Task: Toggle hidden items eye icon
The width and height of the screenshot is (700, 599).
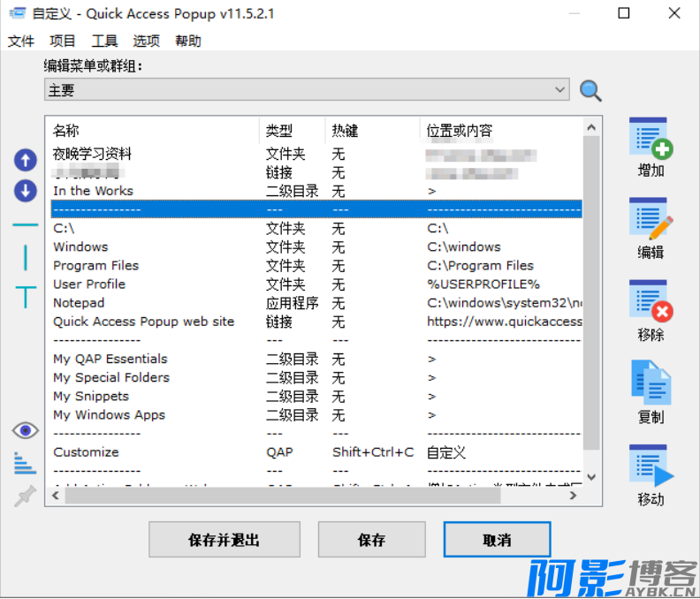Action: [26, 430]
